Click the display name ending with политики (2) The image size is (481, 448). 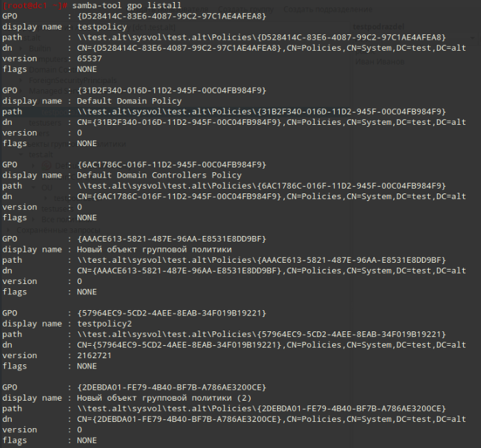click(x=164, y=398)
